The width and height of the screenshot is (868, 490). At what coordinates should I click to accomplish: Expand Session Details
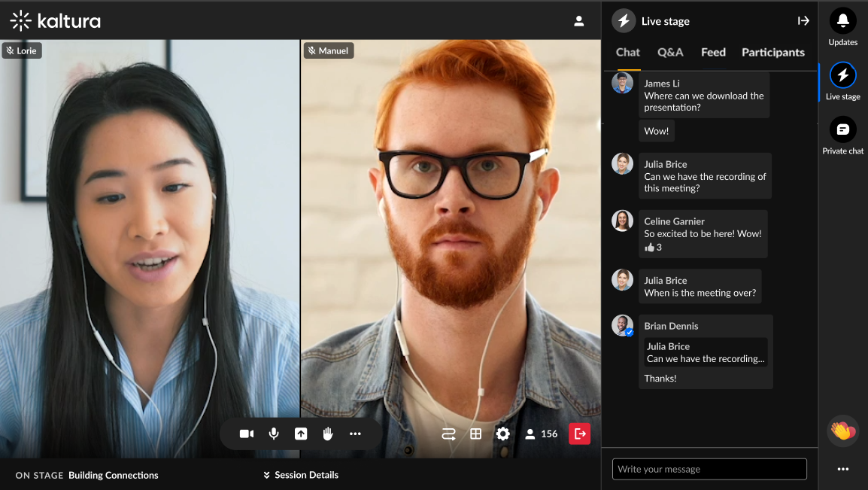tap(301, 475)
